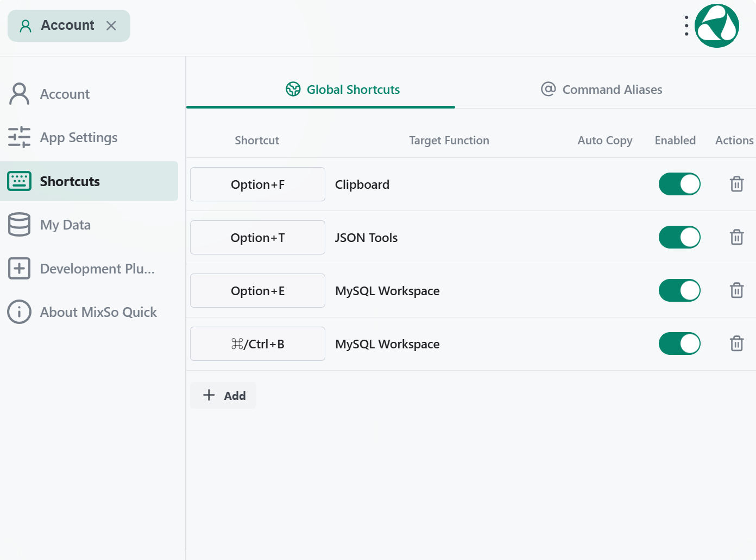Click the Option+T shortcut key field
Viewport: 756px width, 560px height.
pos(257,238)
